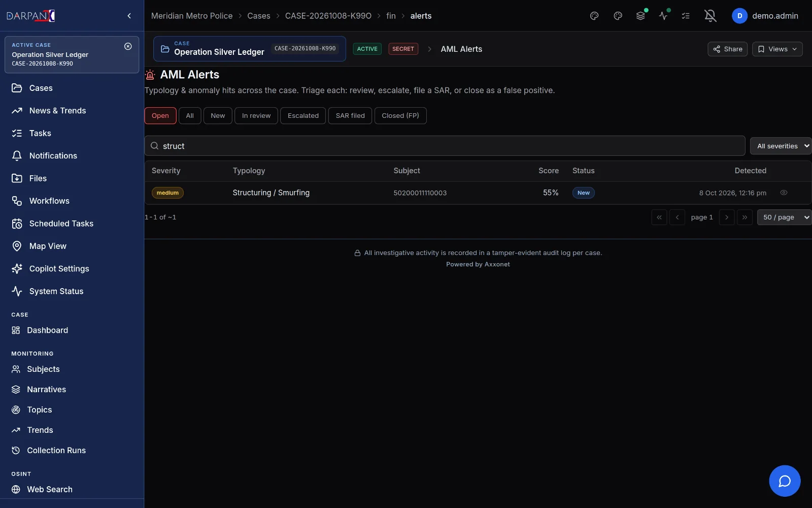Open the task checklist icon in header
The width and height of the screenshot is (812, 508).
686,16
